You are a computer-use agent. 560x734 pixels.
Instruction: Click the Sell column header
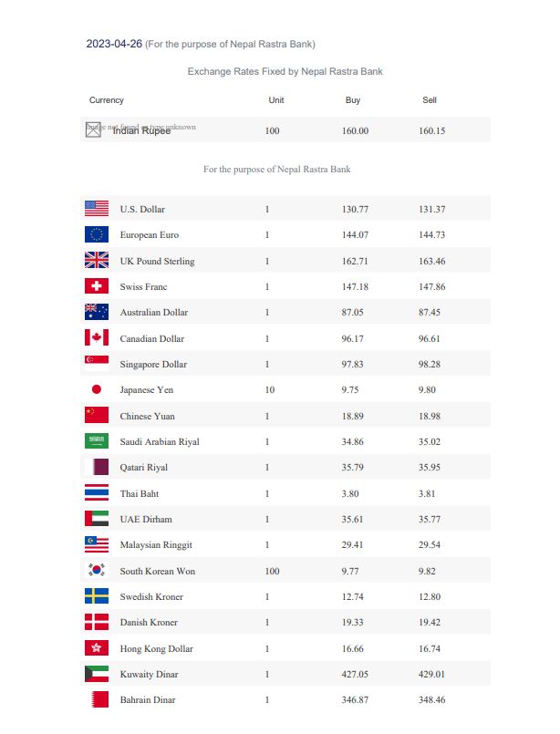[430, 100]
